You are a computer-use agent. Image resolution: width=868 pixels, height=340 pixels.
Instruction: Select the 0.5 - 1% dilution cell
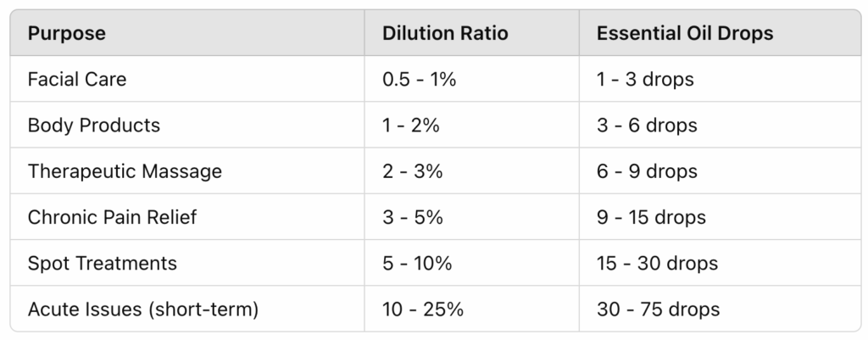[x=421, y=80]
